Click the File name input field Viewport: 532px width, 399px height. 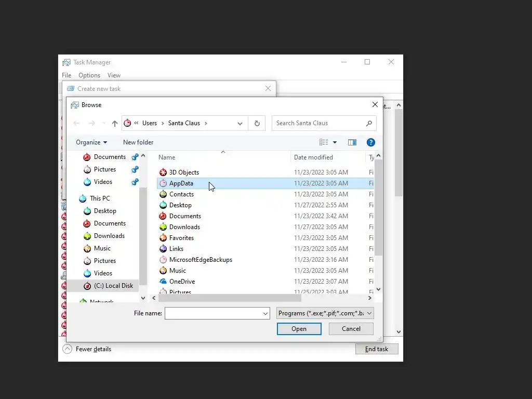pos(213,313)
